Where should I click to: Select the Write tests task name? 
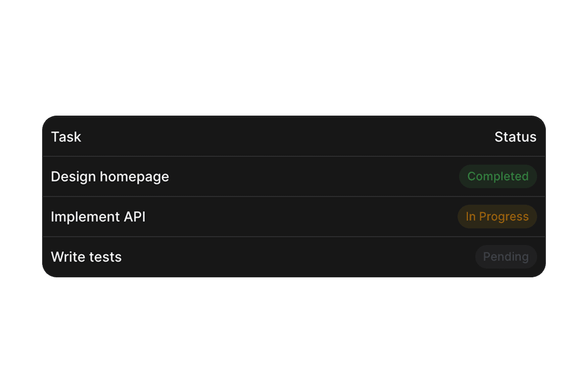coord(86,257)
